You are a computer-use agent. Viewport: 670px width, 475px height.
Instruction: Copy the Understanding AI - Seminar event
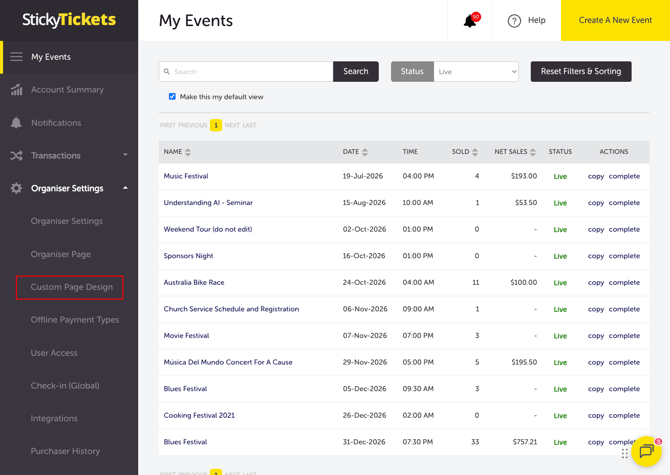(x=596, y=203)
